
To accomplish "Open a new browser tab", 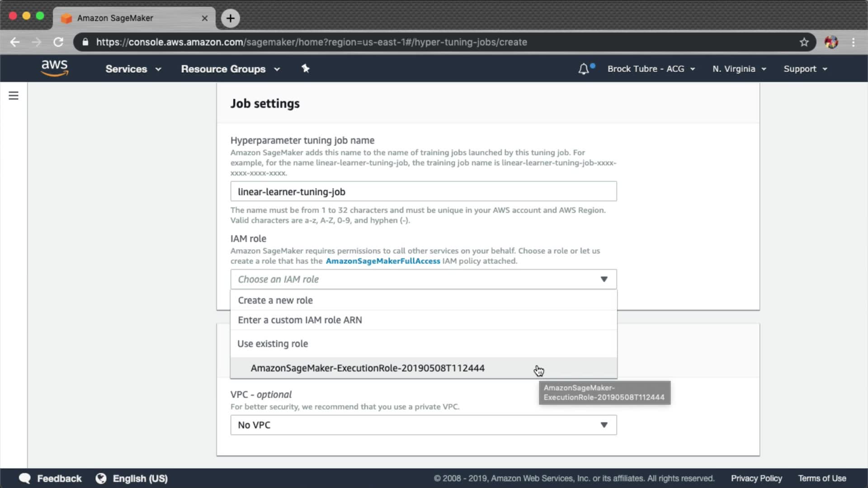I will pos(230,18).
